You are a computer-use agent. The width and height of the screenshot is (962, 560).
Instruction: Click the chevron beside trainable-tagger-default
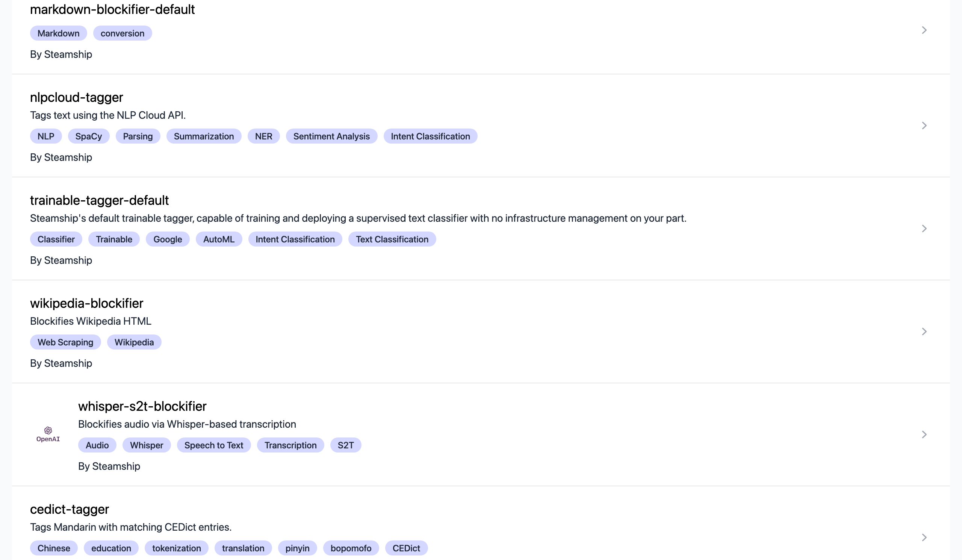pyautogui.click(x=924, y=228)
